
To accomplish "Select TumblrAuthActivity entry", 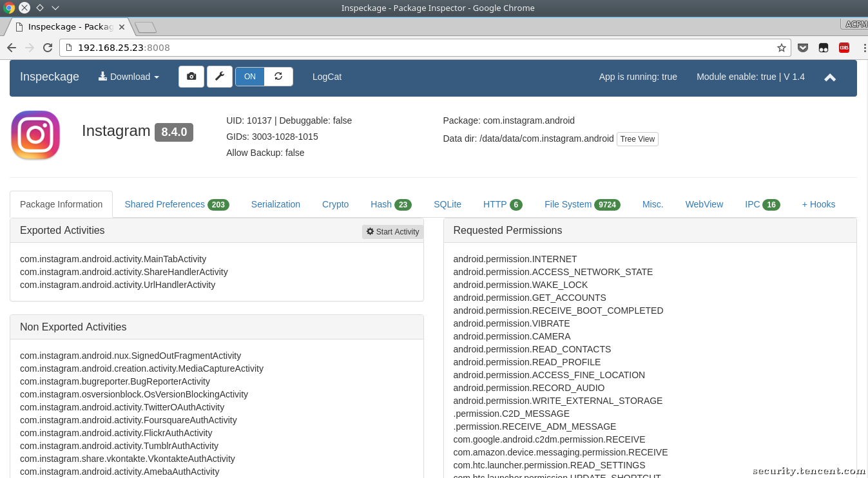I will click(119, 446).
